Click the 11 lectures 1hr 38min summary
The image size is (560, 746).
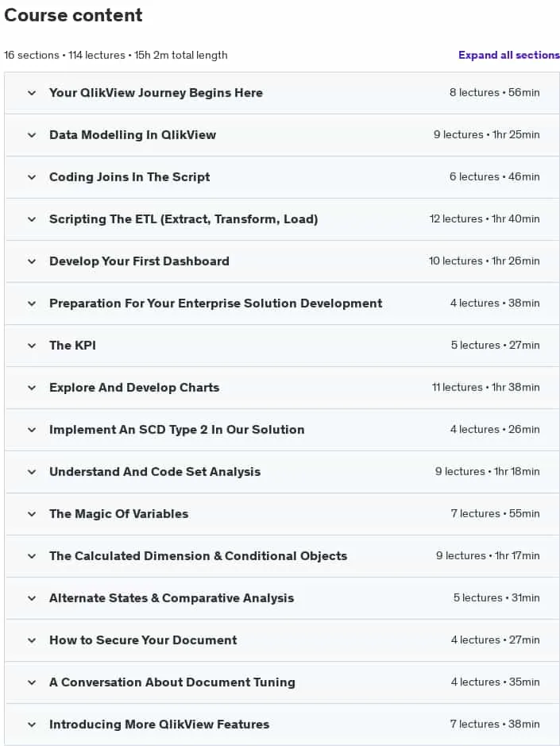(486, 387)
